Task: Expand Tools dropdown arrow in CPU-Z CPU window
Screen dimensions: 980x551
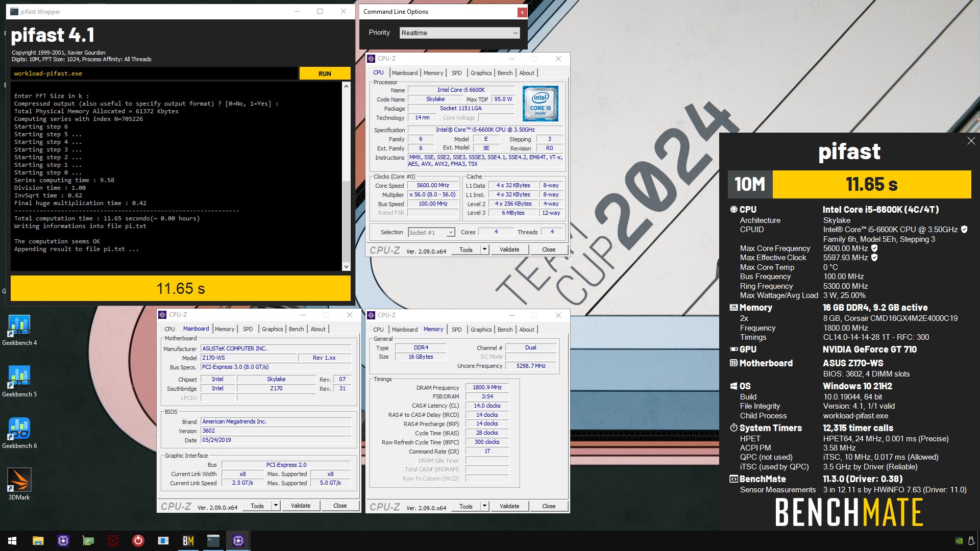Action: click(484, 249)
